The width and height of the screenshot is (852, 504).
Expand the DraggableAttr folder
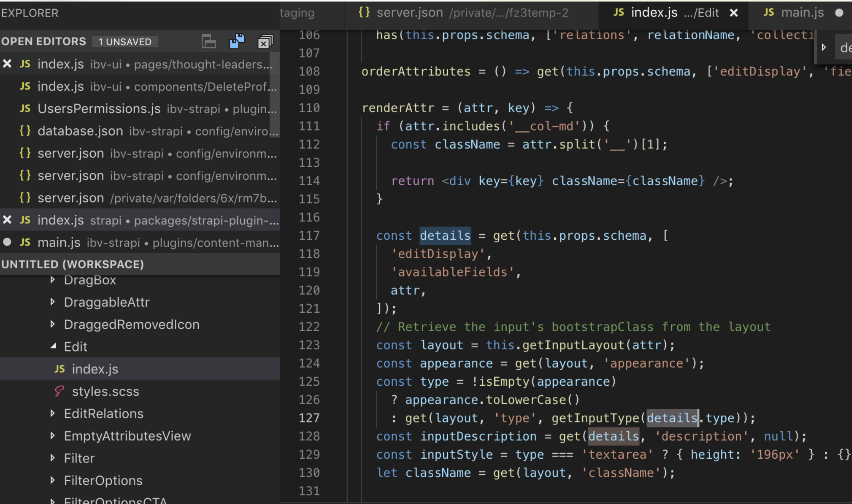point(53,302)
